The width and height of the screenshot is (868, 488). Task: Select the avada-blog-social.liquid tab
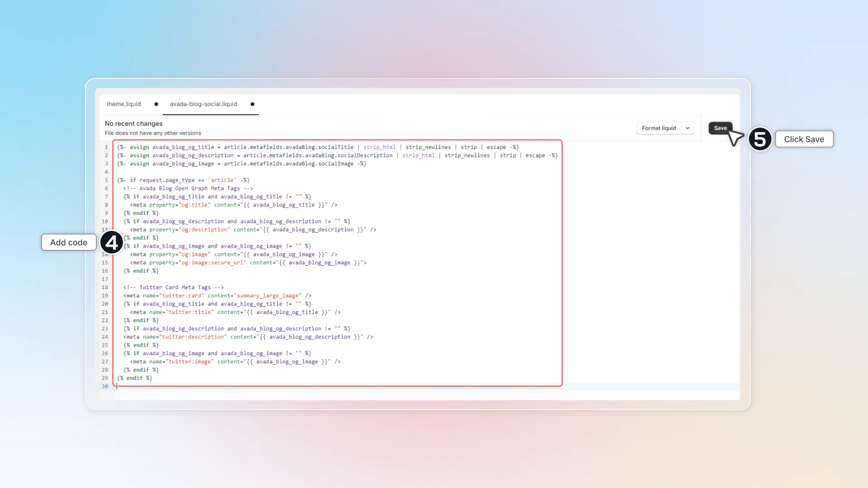[203, 104]
